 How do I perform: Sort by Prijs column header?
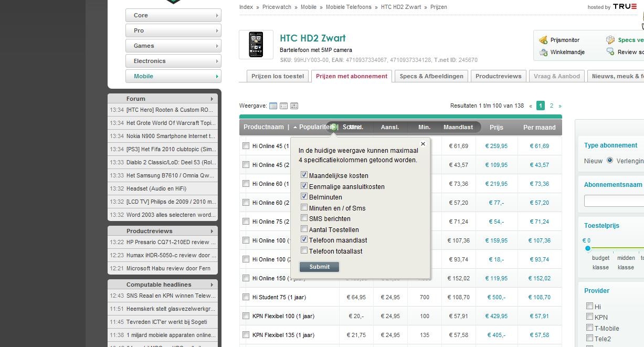497,127
